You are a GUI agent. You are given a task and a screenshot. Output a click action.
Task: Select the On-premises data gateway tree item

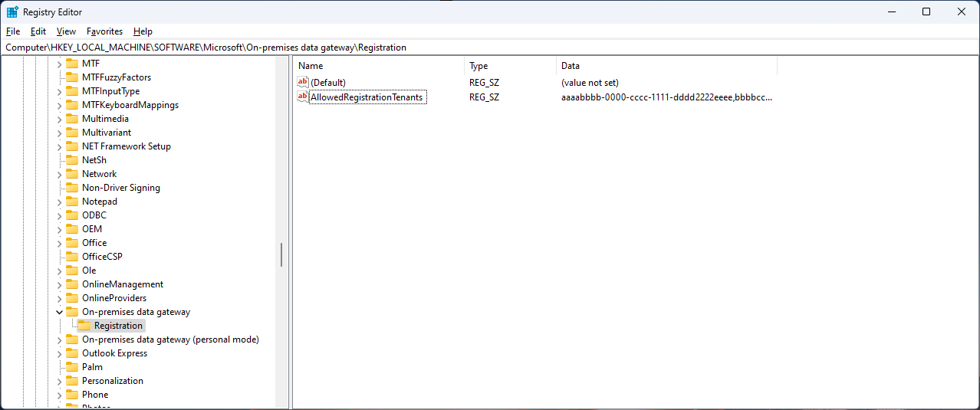tap(136, 312)
